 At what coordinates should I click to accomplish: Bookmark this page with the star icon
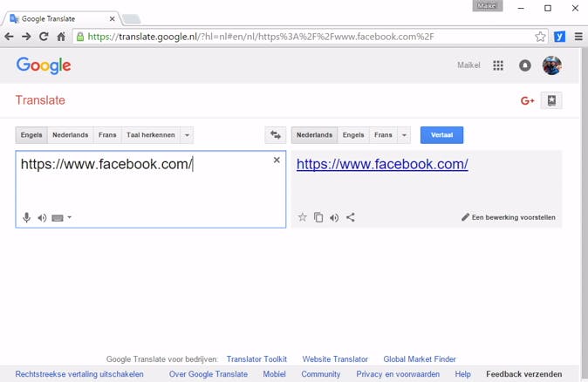(x=540, y=37)
